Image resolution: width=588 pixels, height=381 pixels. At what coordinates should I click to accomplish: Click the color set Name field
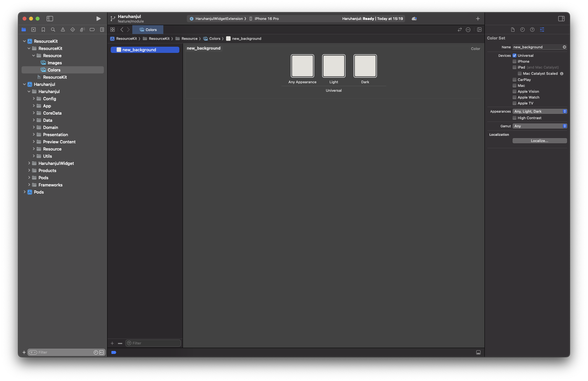coord(540,47)
